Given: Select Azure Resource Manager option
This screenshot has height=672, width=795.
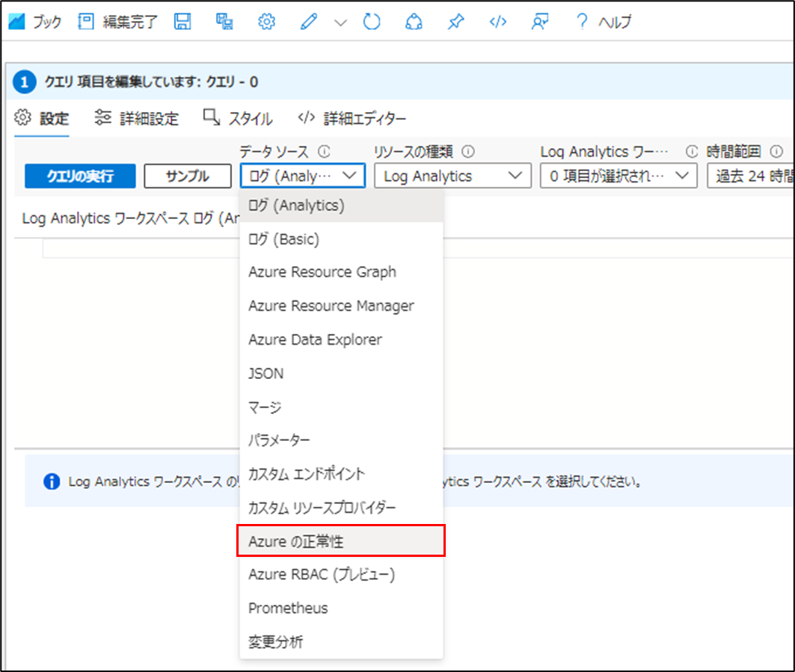Looking at the screenshot, I should click(341, 306).
